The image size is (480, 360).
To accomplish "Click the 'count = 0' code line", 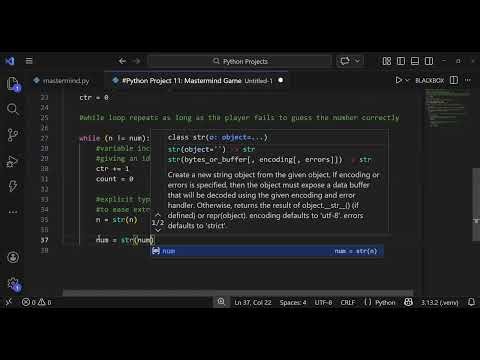I will point(115,179).
